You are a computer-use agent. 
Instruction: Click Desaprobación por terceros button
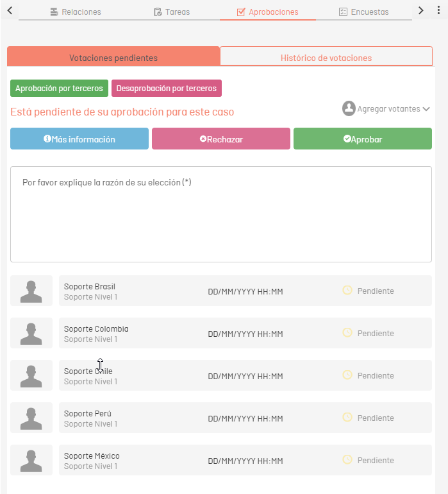(167, 89)
